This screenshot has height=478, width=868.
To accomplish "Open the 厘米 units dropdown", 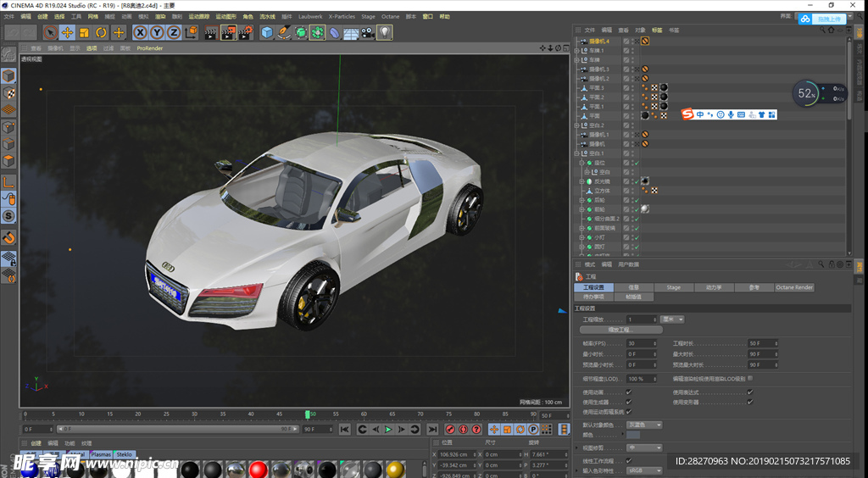I will coord(672,320).
